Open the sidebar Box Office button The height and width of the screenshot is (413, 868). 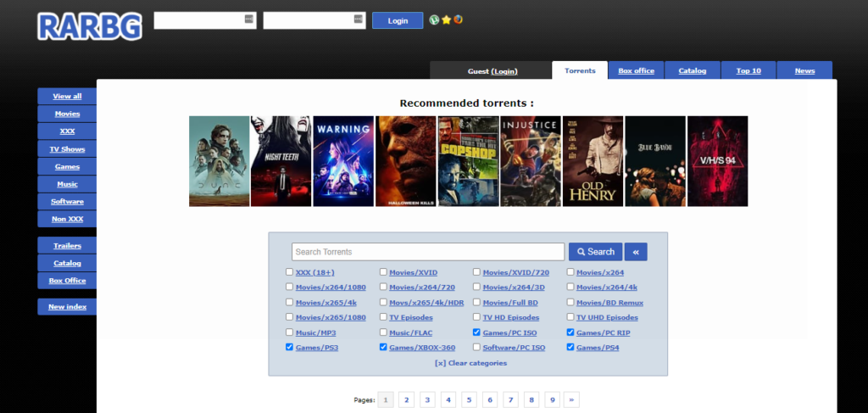pyautogui.click(x=67, y=280)
